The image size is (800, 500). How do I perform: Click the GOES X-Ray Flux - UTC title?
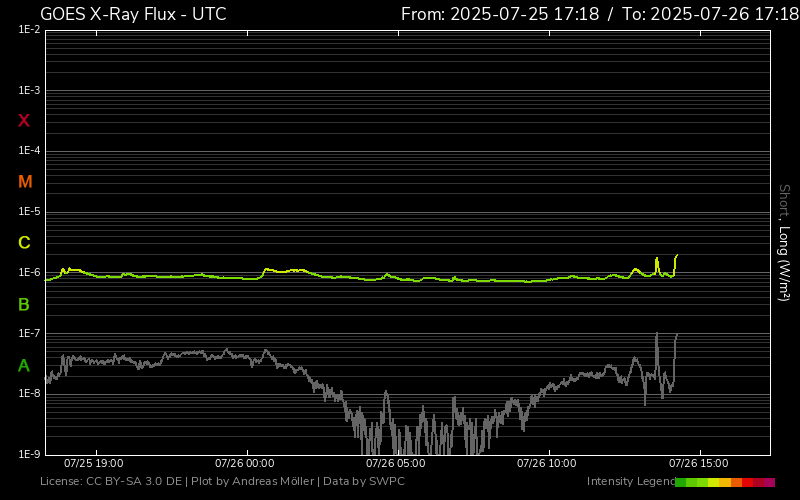coord(133,14)
